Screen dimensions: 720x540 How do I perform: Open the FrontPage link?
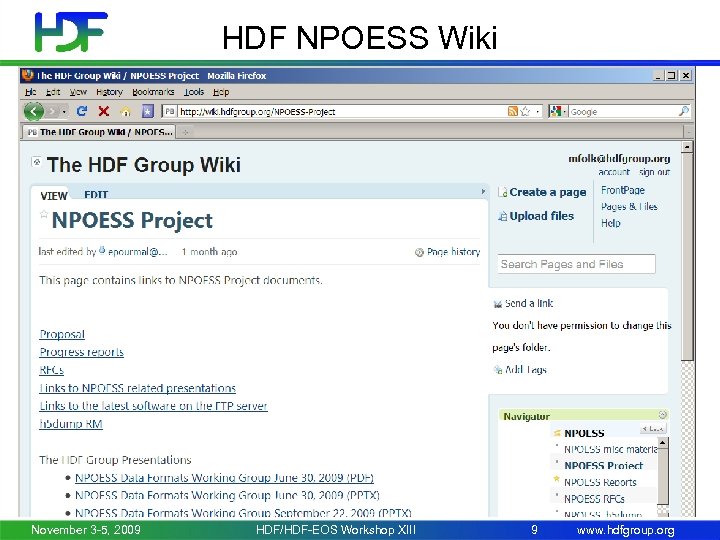623,190
